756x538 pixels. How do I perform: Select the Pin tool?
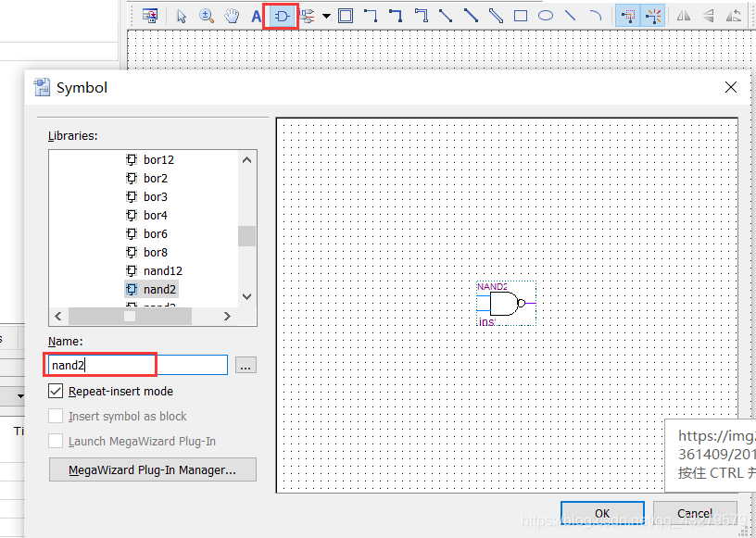tap(307, 17)
